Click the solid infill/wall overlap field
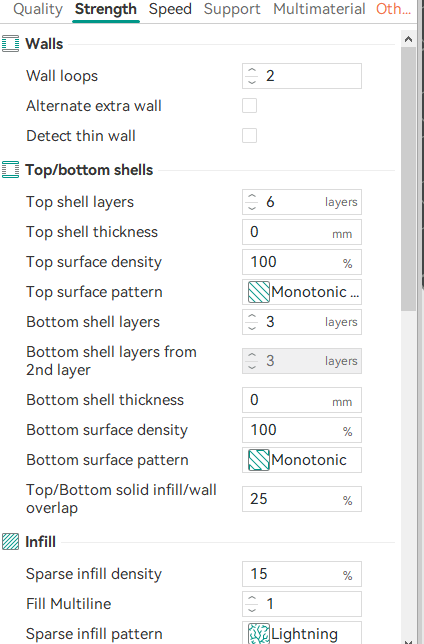The width and height of the screenshot is (424, 644). pyautogui.click(x=302, y=499)
